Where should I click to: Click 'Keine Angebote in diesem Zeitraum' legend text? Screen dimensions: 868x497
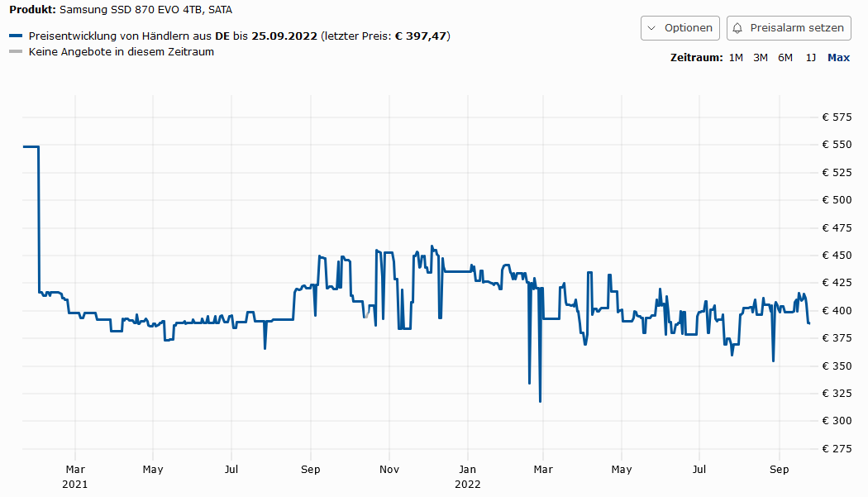(122, 51)
